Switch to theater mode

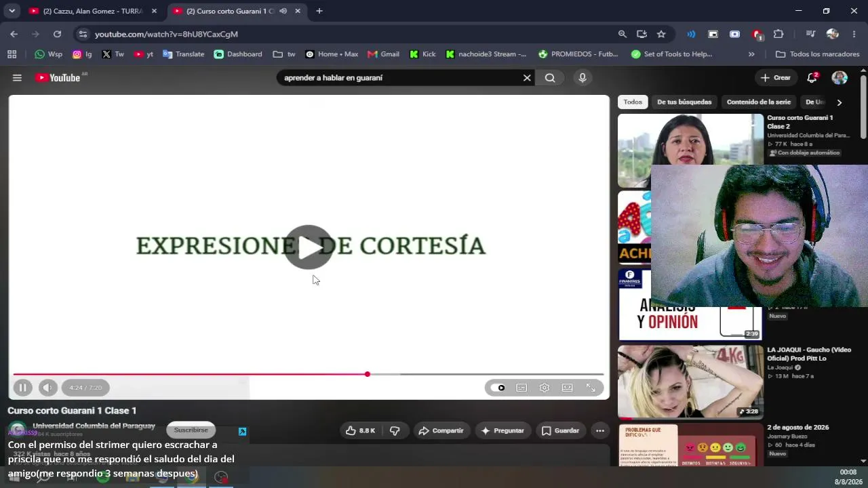568,388
